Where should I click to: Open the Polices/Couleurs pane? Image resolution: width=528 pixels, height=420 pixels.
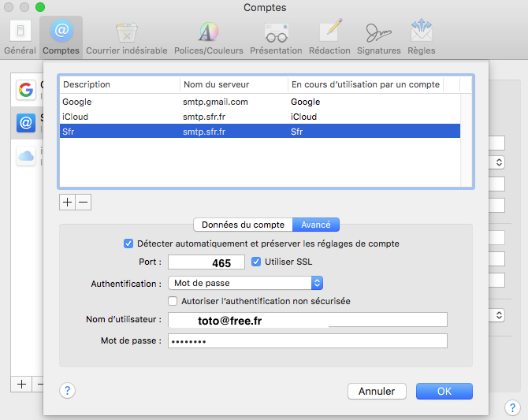point(207,37)
